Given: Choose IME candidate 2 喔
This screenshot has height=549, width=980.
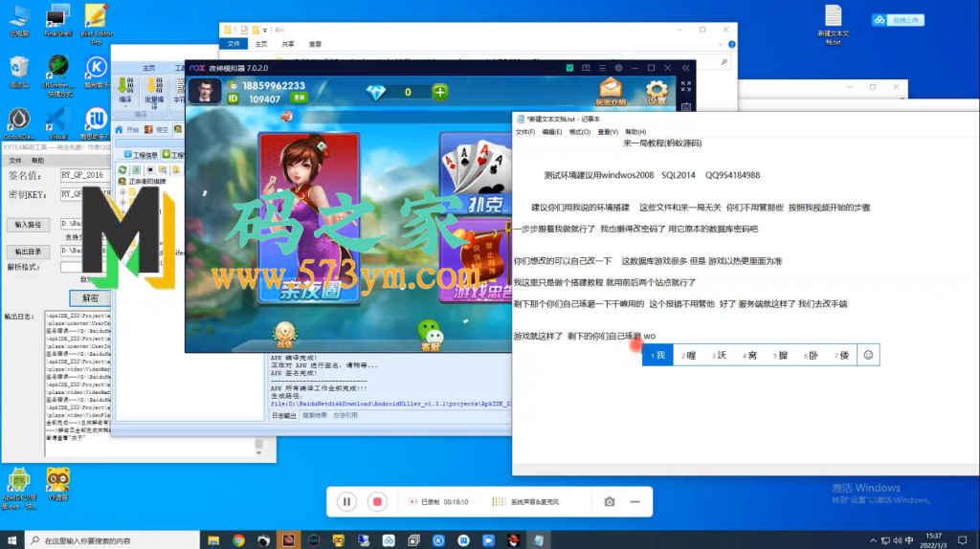Looking at the screenshot, I should coord(689,356).
